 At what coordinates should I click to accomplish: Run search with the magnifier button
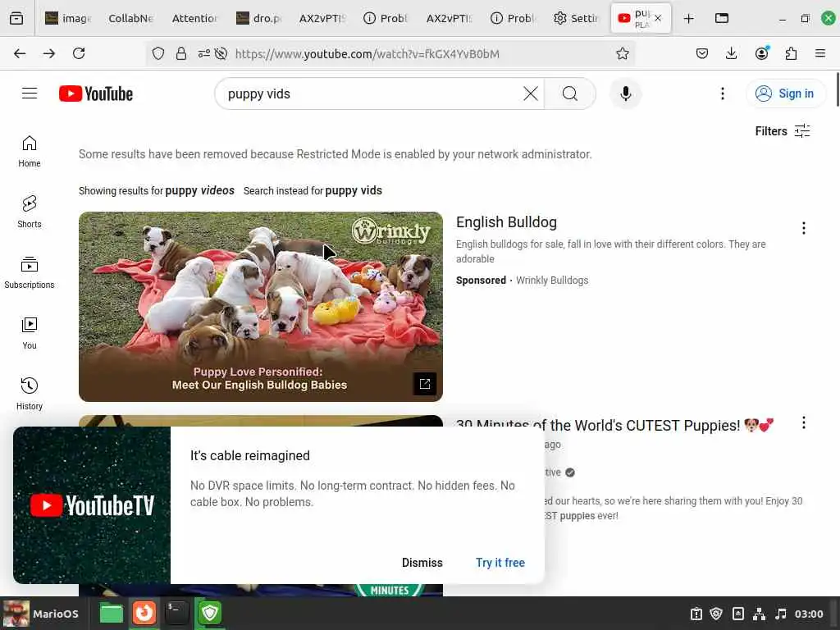570,94
